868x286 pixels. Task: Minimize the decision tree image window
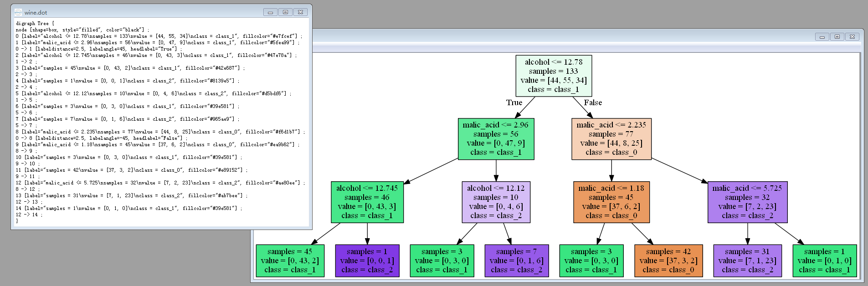tap(822, 36)
